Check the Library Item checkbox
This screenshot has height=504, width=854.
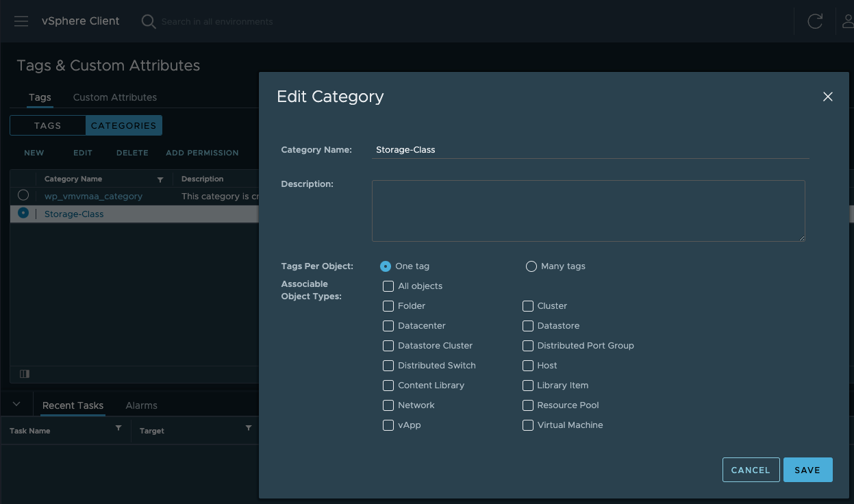(x=528, y=386)
